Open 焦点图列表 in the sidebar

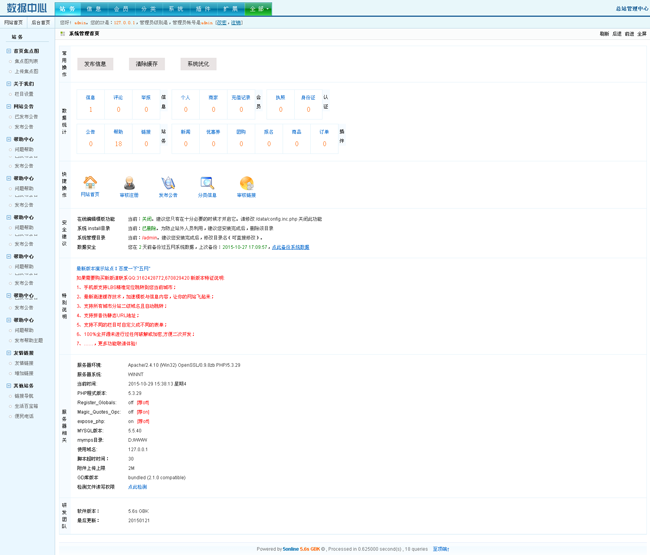click(x=26, y=61)
